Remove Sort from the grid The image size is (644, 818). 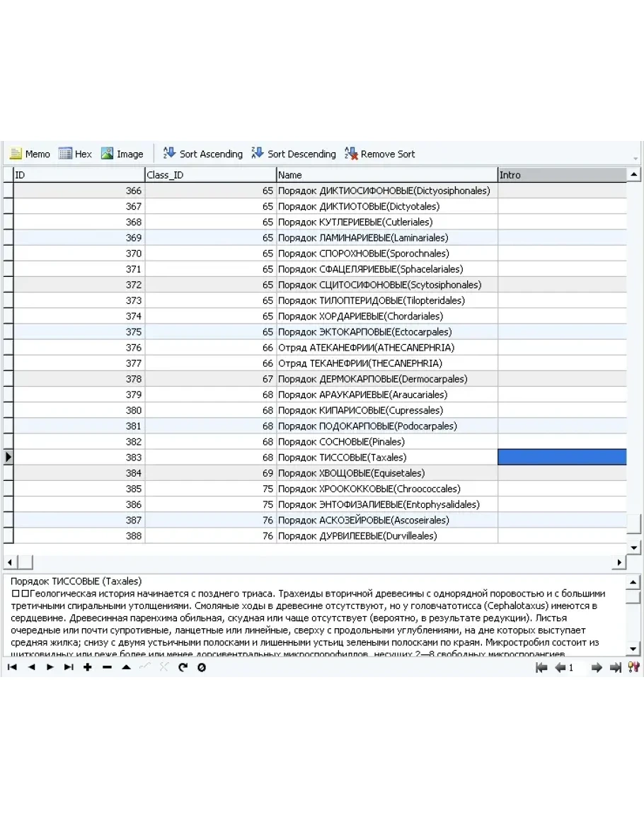379,154
